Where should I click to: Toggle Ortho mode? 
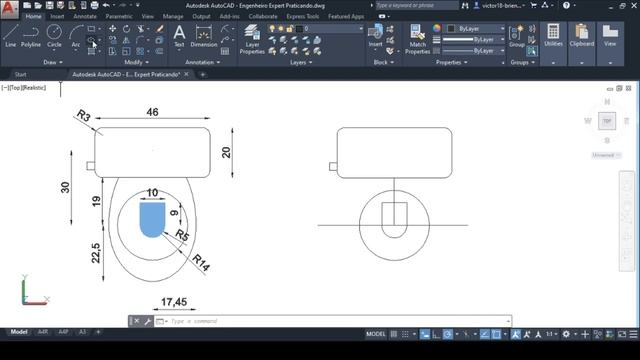tap(436, 334)
